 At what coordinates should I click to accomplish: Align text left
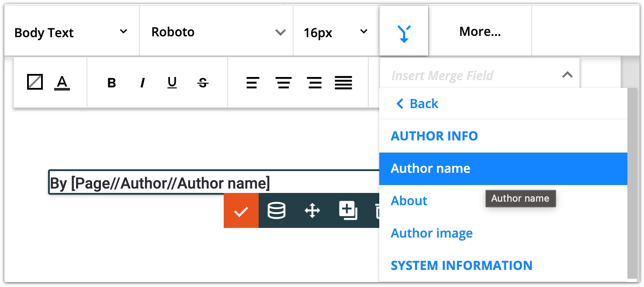[x=253, y=83]
